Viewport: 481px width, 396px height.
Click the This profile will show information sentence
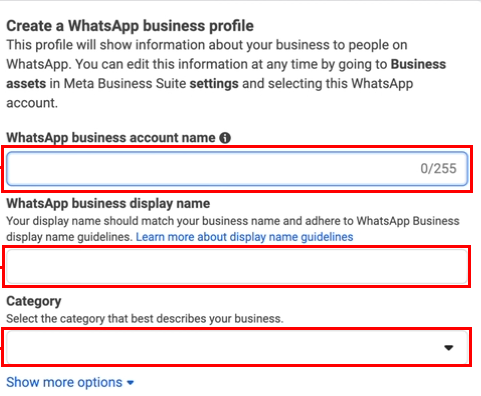(x=207, y=45)
